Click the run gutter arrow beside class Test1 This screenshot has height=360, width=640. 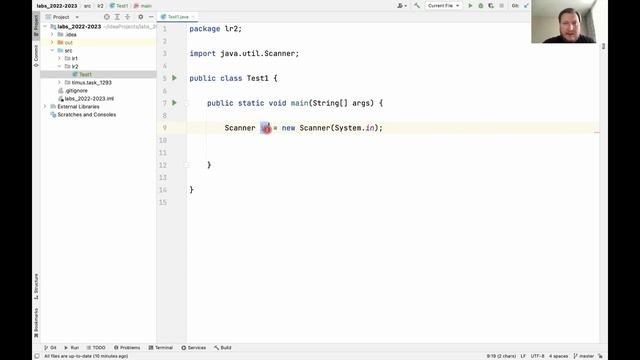pyautogui.click(x=174, y=78)
